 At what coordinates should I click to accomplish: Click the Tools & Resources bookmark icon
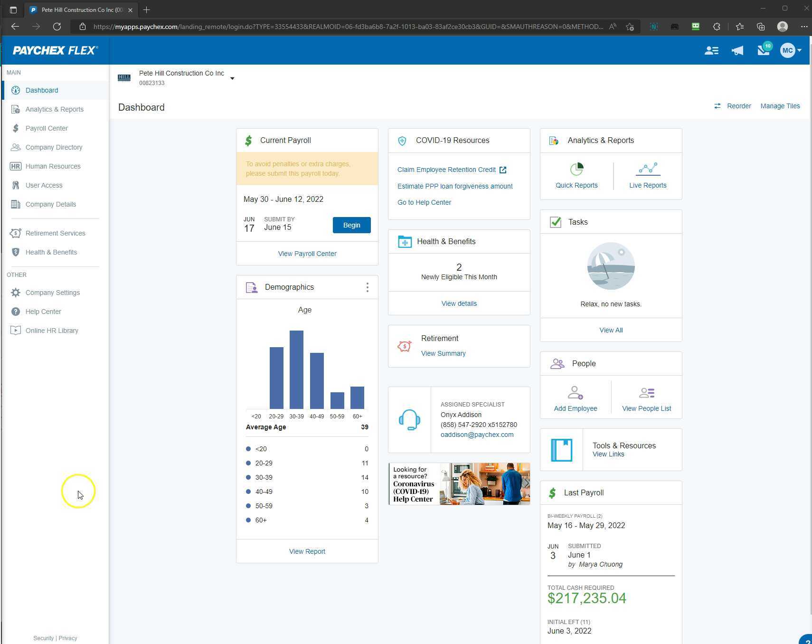click(561, 450)
